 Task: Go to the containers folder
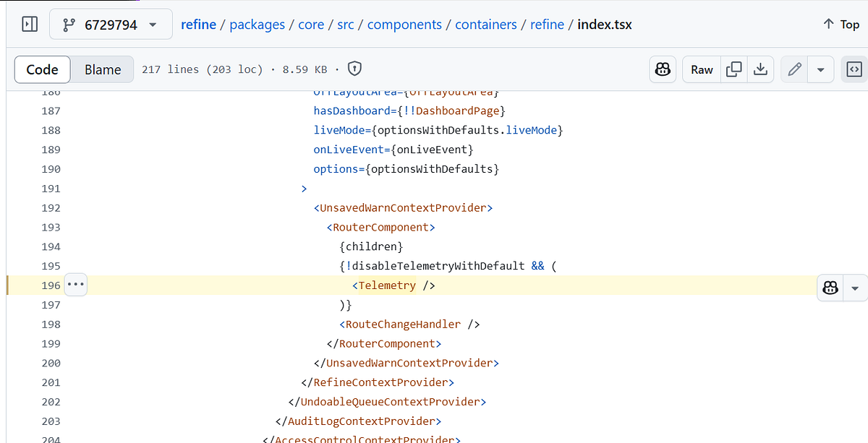485,24
